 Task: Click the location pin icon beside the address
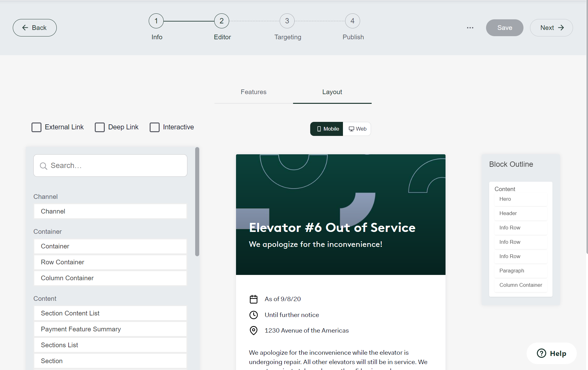click(253, 330)
